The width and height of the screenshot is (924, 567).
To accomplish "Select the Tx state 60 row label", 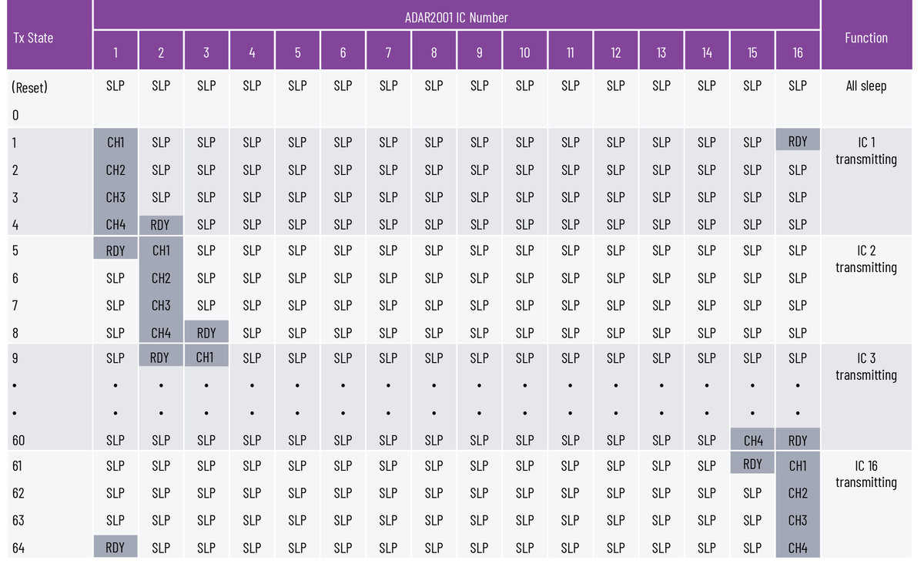I will [x=19, y=441].
